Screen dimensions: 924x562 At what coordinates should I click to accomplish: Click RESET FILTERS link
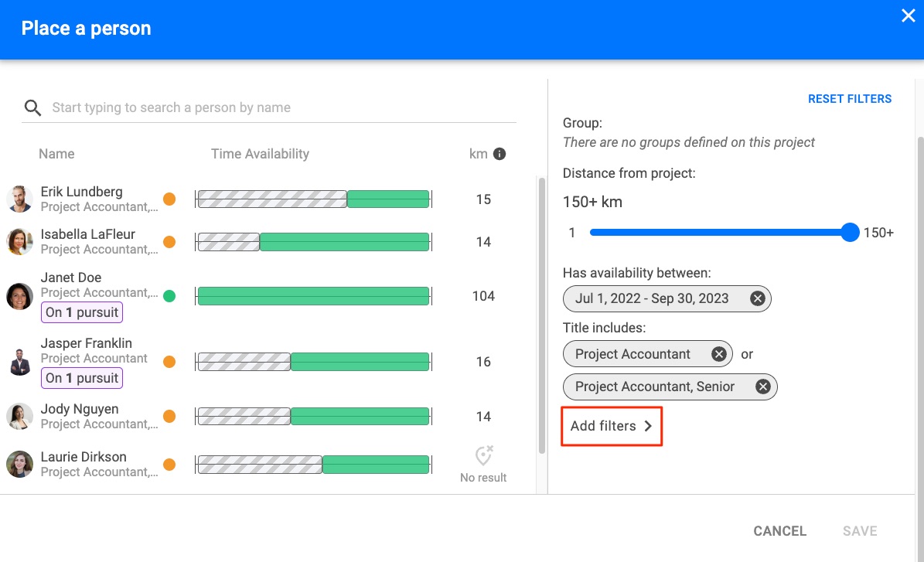pyautogui.click(x=849, y=99)
